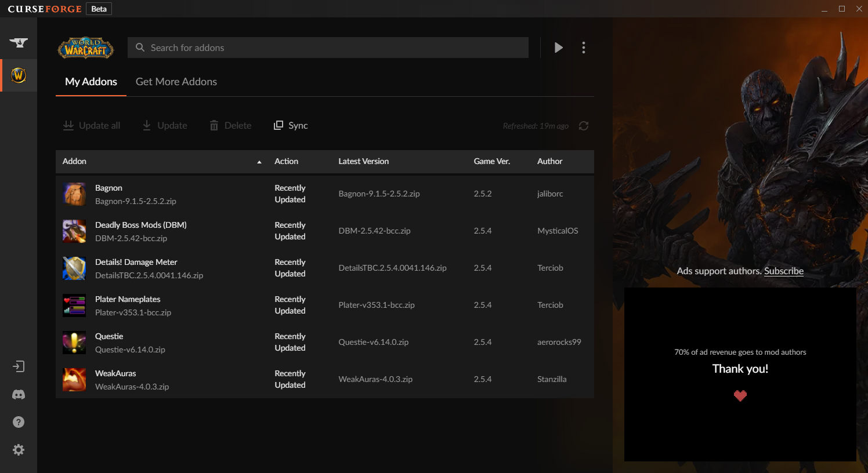Sort by the Author column header
The height and width of the screenshot is (473, 868).
549,161
